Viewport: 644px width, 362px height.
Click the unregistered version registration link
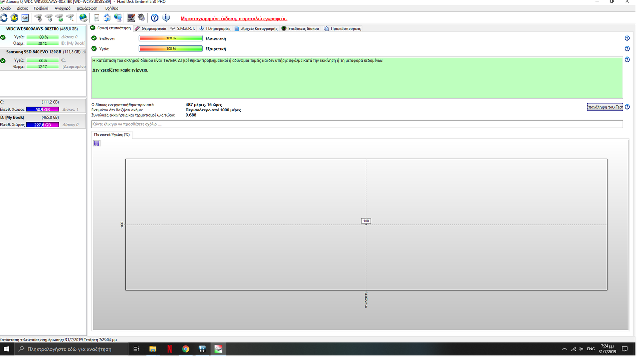coord(234,18)
